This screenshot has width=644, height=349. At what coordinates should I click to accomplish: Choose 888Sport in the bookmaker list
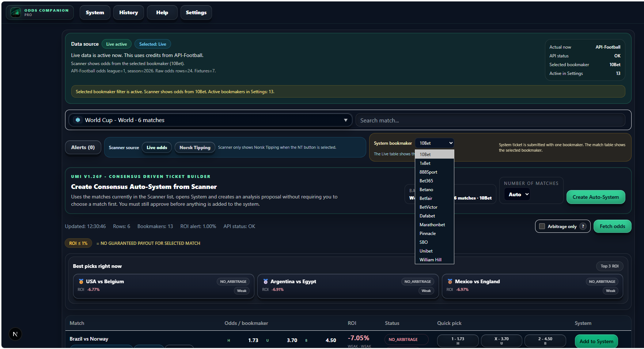(x=435, y=172)
